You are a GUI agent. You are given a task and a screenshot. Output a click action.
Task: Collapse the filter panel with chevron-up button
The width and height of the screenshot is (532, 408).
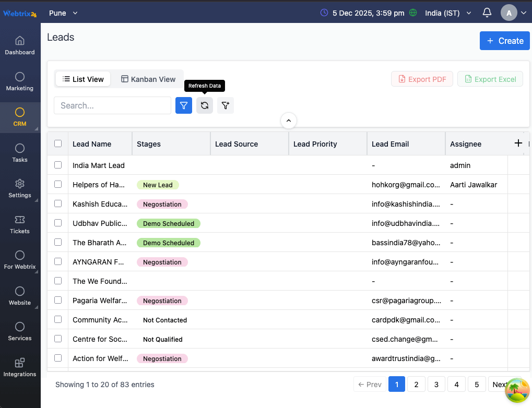click(x=289, y=121)
